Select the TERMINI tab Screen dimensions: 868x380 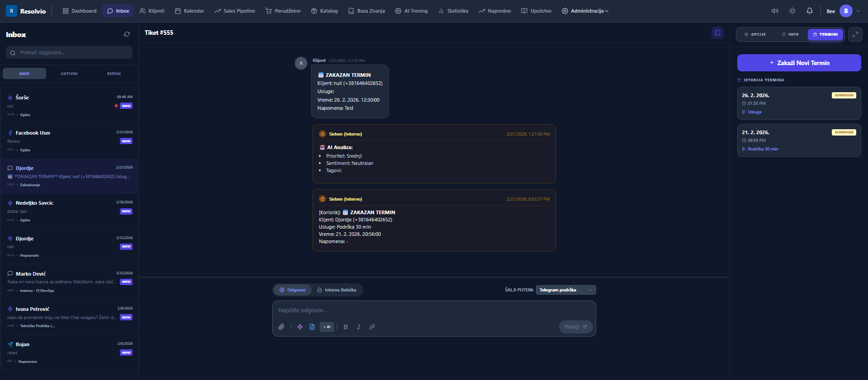(x=825, y=34)
